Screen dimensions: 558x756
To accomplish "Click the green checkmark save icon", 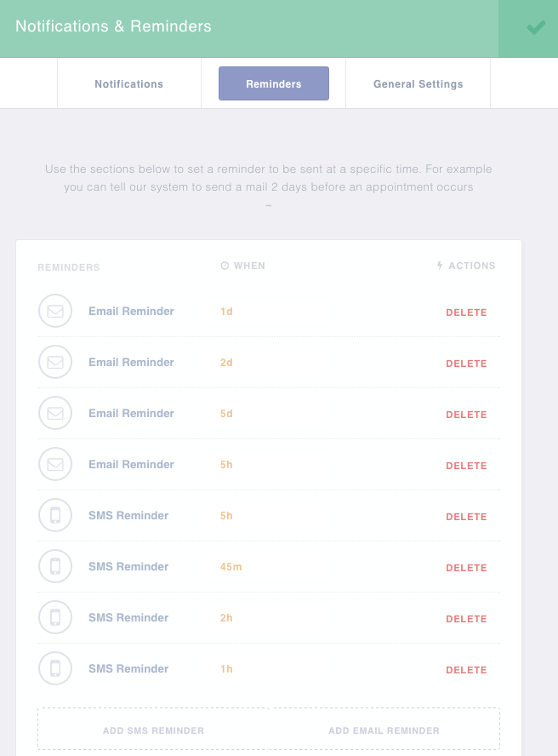I will click(x=536, y=28).
